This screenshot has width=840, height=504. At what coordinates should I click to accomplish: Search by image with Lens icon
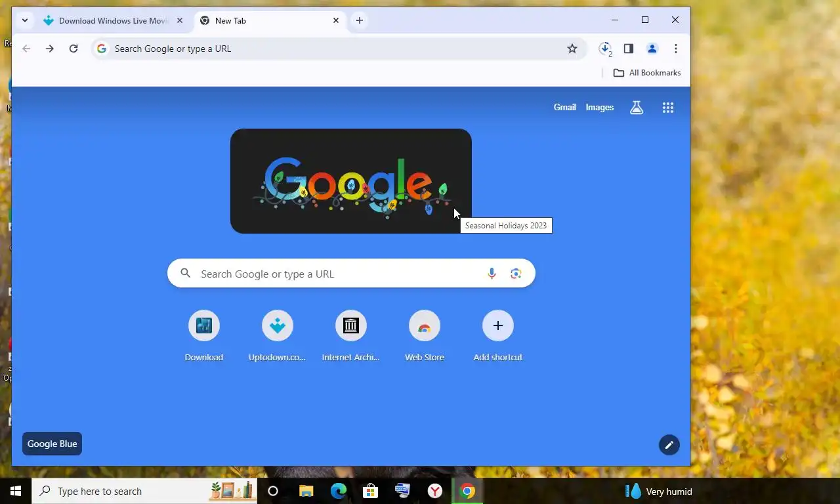[516, 274]
